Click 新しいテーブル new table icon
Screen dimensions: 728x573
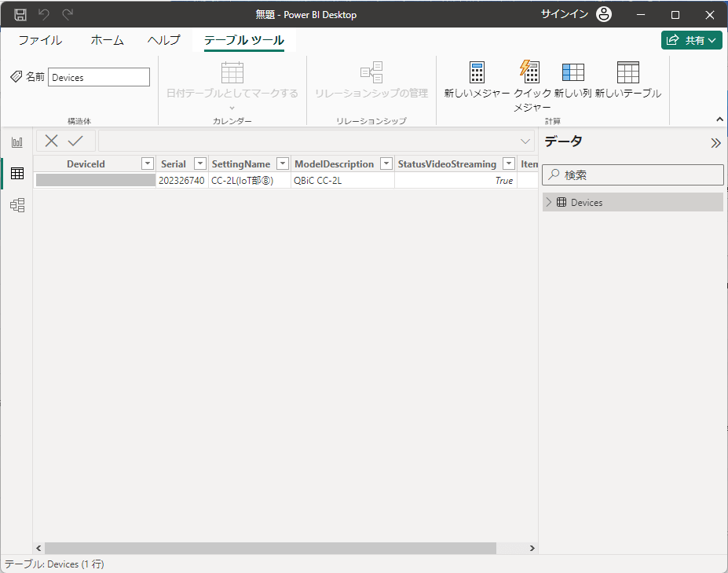coord(627,72)
